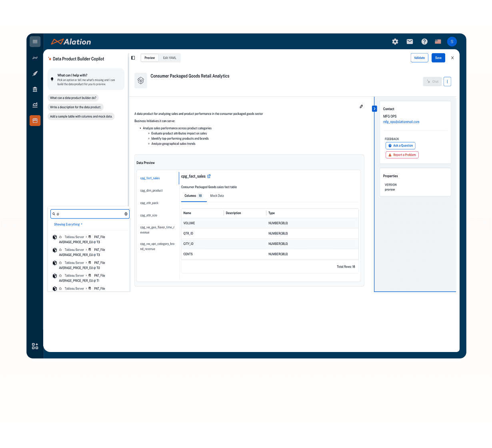
Task: Collapse the Contact panel with the blue chevron
Action: point(374,108)
